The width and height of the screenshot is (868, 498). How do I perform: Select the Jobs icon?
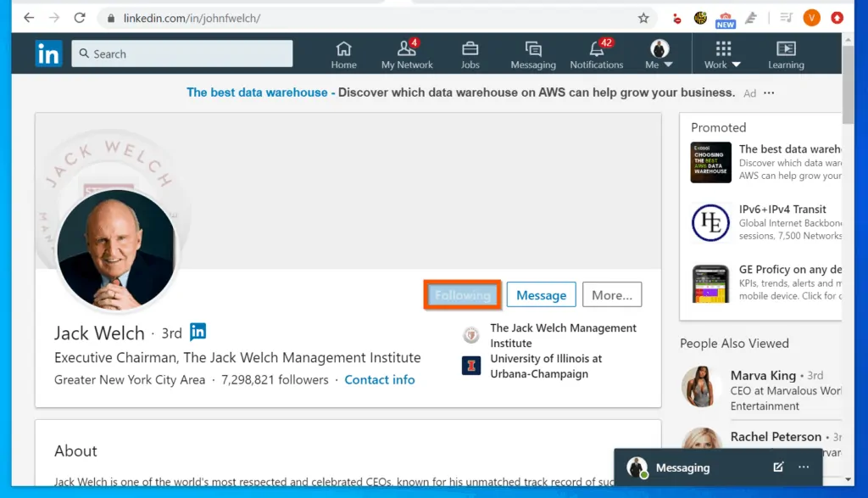(x=470, y=47)
